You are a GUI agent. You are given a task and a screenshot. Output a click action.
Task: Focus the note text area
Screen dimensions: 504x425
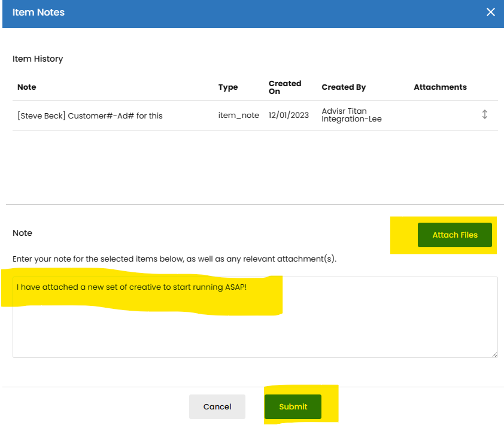coord(254,323)
